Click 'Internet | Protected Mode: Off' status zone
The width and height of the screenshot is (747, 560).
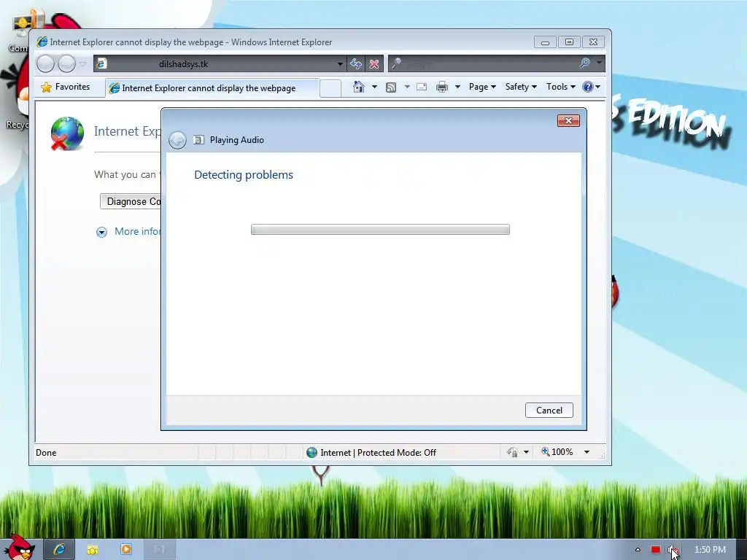(x=371, y=453)
